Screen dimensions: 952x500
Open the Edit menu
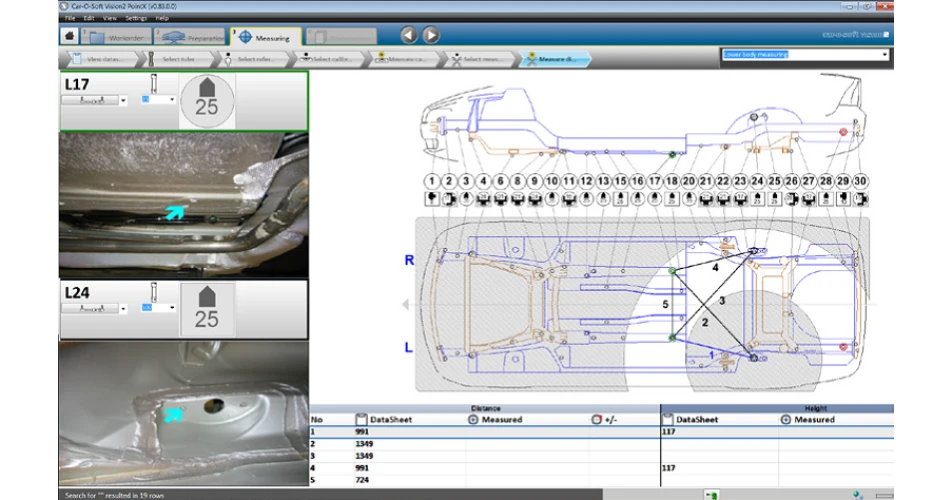89,18
